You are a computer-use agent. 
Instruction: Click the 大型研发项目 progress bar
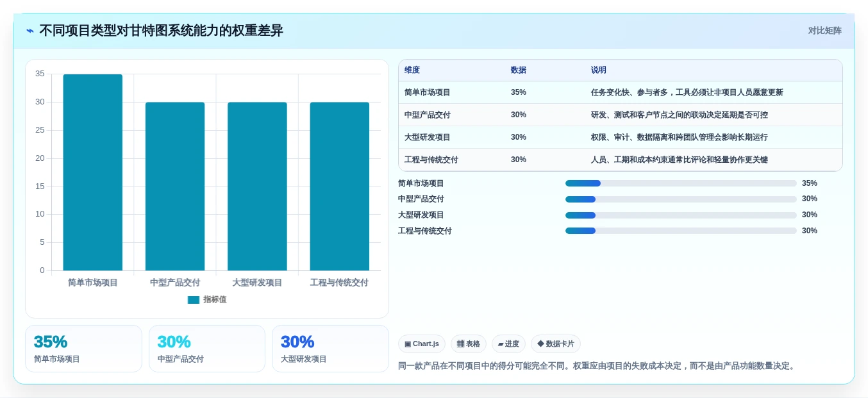tap(681, 215)
